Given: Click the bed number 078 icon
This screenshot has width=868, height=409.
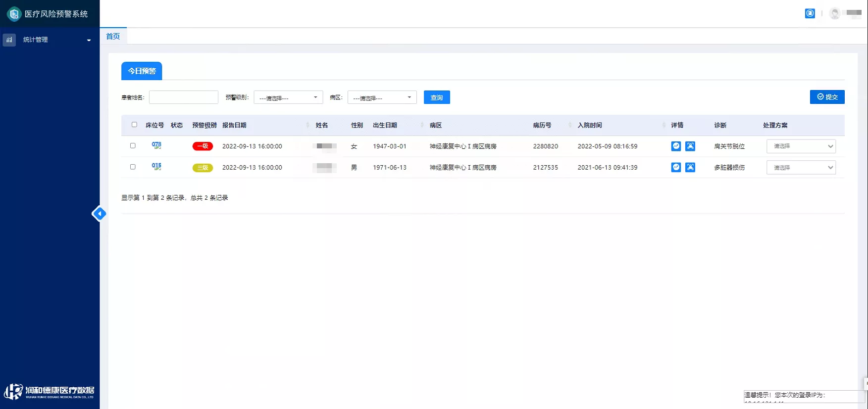Looking at the screenshot, I should pos(156,145).
